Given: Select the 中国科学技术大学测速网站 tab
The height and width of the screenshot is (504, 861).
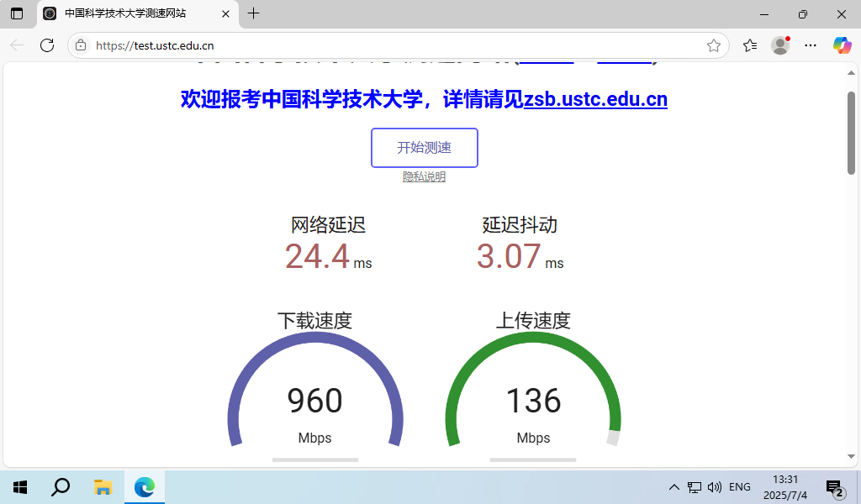Looking at the screenshot, I should tap(137, 13).
